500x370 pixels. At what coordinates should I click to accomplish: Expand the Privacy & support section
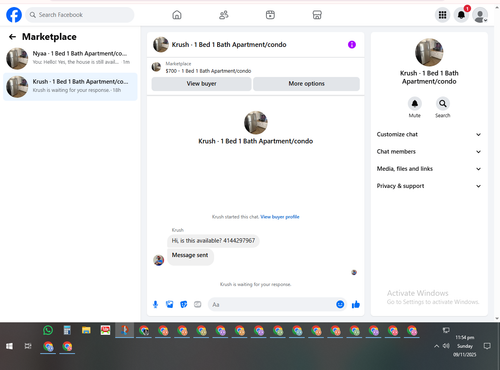pos(429,186)
